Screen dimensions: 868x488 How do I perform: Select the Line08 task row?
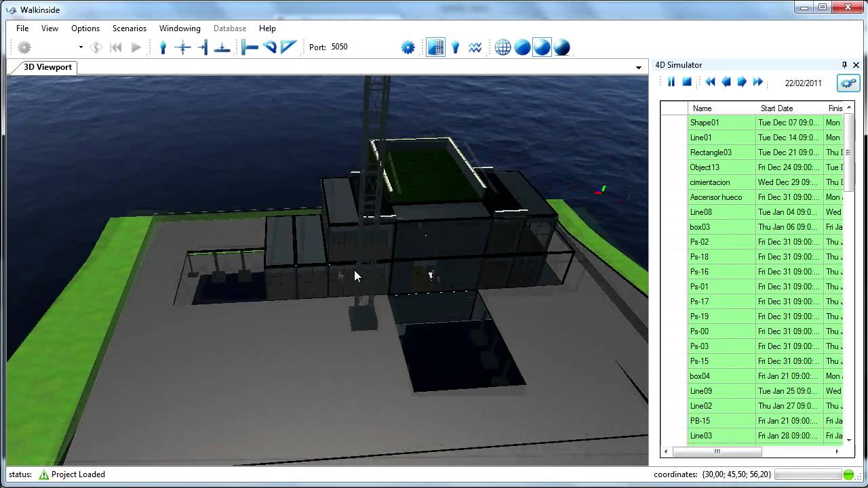tap(752, 212)
